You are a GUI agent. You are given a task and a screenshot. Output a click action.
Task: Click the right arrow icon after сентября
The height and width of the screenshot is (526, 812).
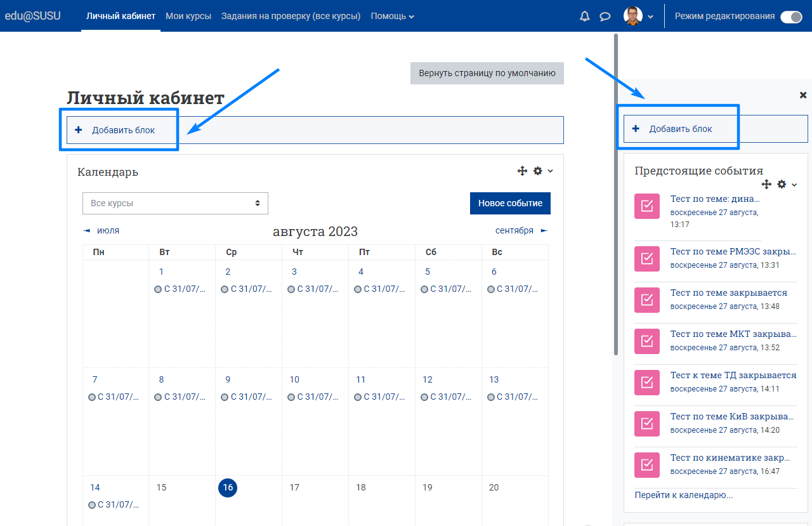click(544, 231)
